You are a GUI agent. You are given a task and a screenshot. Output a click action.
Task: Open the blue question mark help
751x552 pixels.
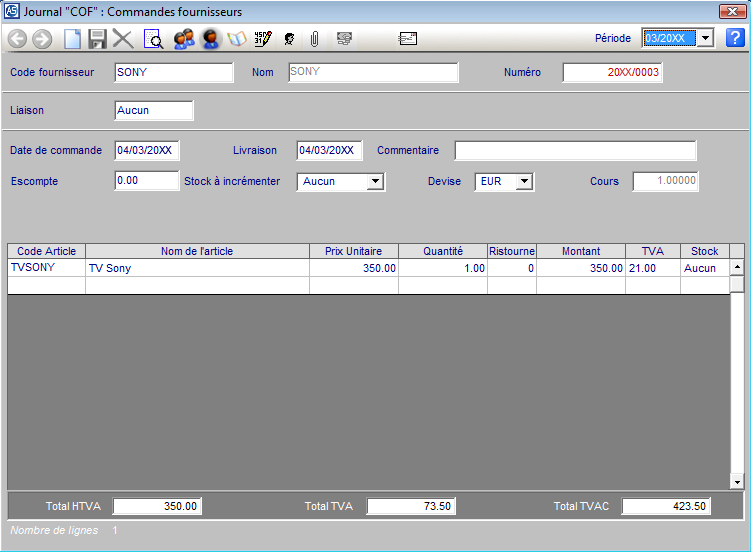[735, 38]
